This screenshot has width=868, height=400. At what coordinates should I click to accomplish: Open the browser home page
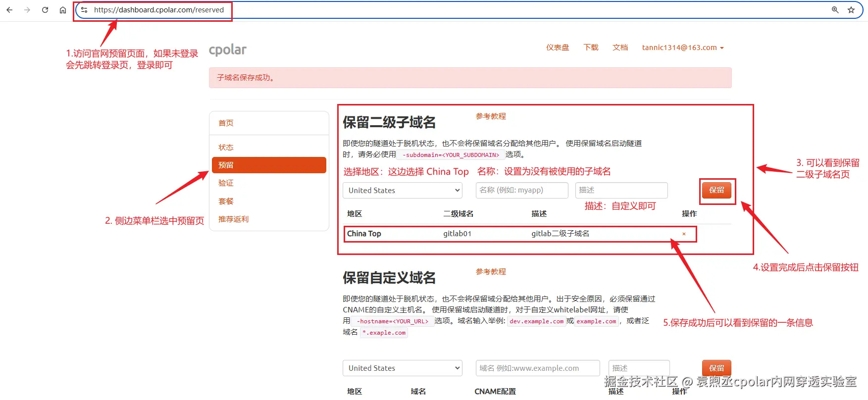point(63,10)
